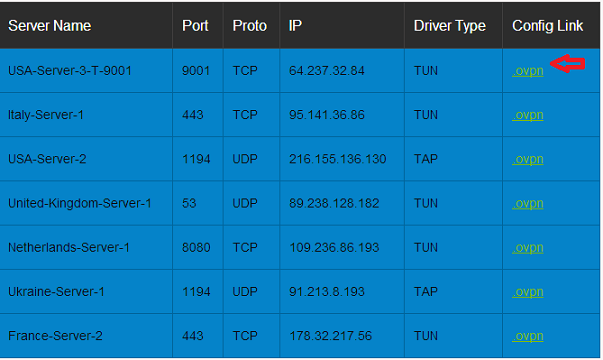The height and width of the screenshot is (360, 603).
Task: Click the red arrow annotation icon
Action: [x=568, y=63]
